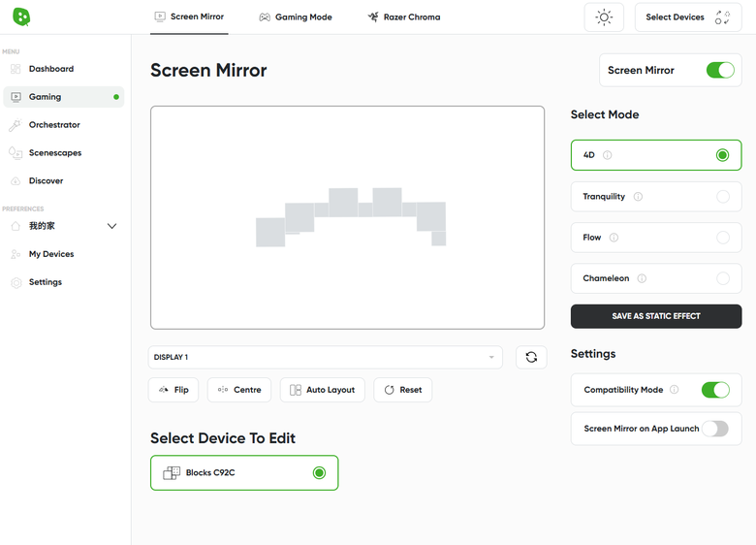Click the info icon next to Tranquility
756x545 pixels.
pos(638,196)
